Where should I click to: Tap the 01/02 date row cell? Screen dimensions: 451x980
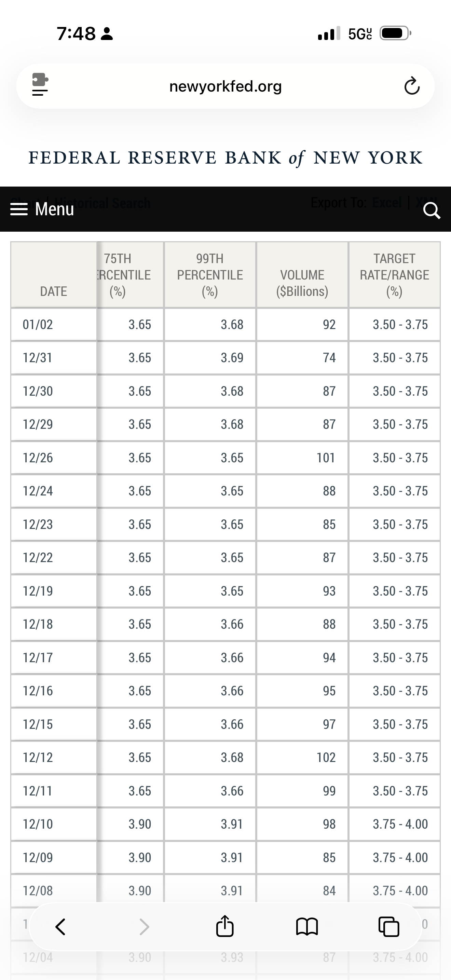click(x=38, y=325)
